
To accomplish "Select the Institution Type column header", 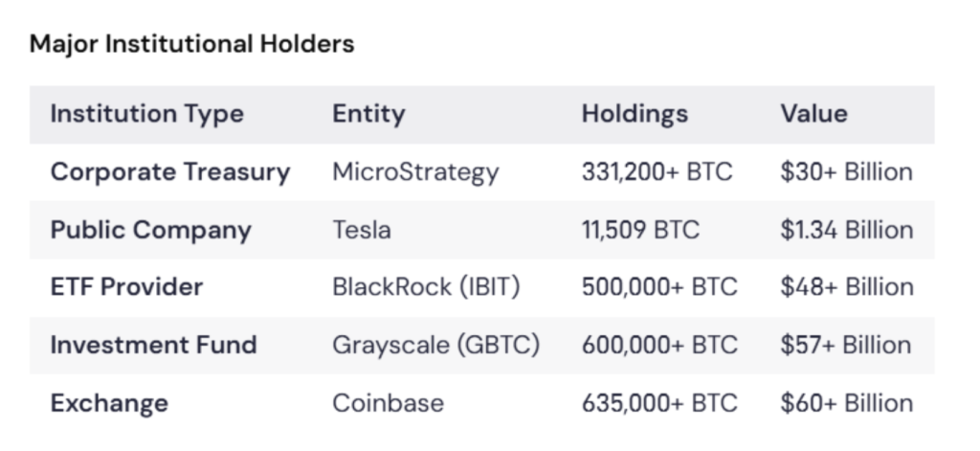I will pos(146,114).
